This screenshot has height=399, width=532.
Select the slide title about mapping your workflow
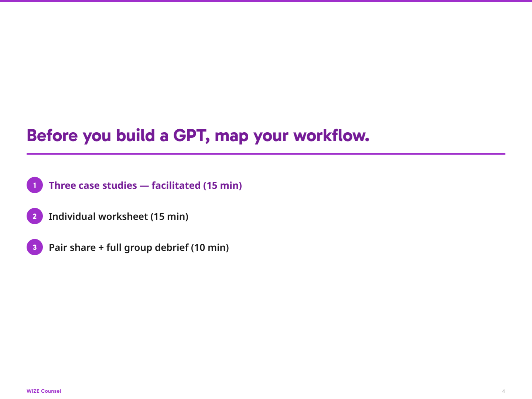pos(198,136)
